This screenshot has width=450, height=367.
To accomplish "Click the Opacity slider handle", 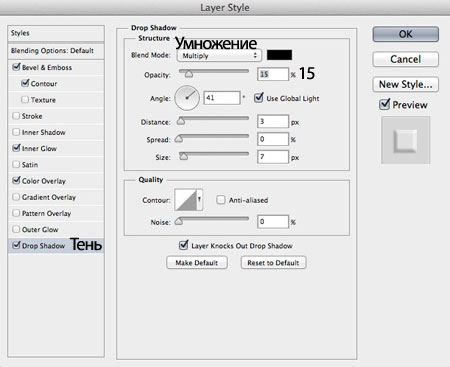I will coord(189,74).
